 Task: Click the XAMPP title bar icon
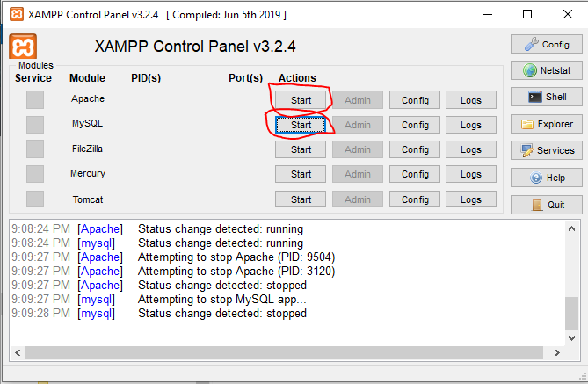point(17,15)
